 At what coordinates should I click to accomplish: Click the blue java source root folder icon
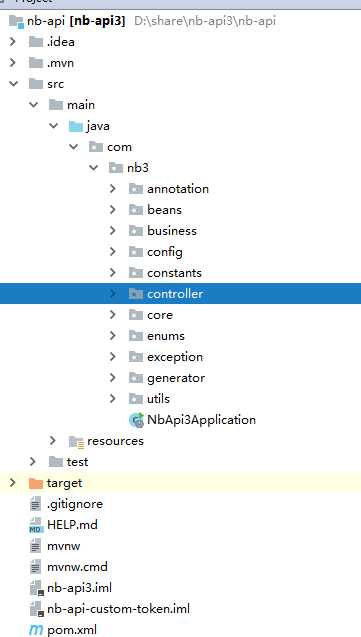[x=76, y=126]
